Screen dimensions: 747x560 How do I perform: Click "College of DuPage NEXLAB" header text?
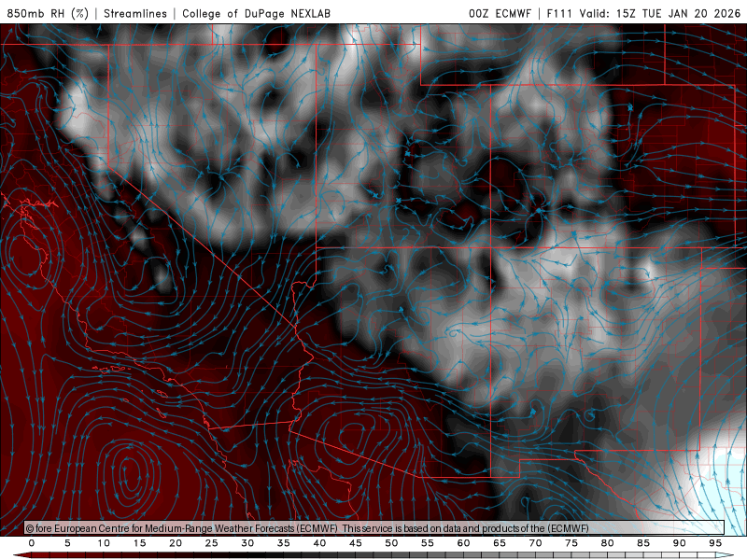[256, 13]
